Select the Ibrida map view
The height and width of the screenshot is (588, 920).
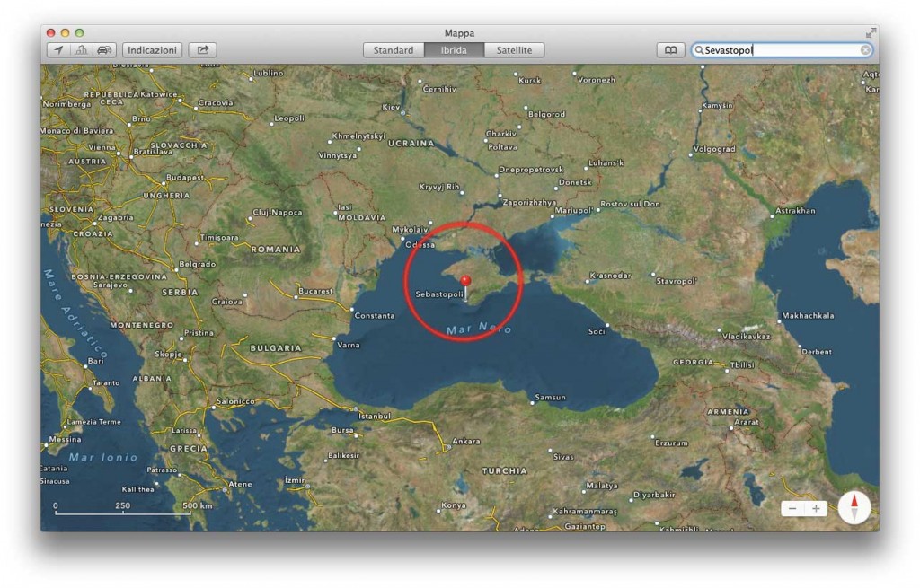point(454,50)
